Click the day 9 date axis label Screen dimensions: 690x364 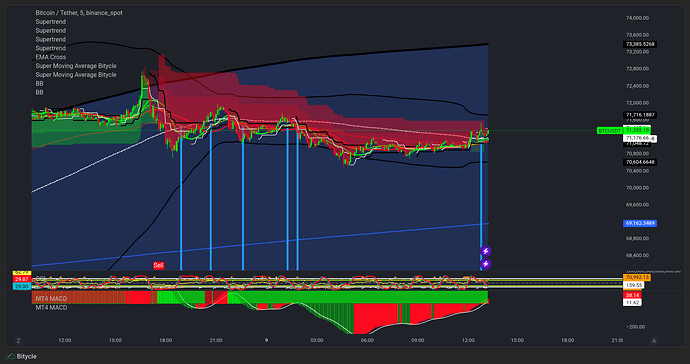[x=266, y=340]
